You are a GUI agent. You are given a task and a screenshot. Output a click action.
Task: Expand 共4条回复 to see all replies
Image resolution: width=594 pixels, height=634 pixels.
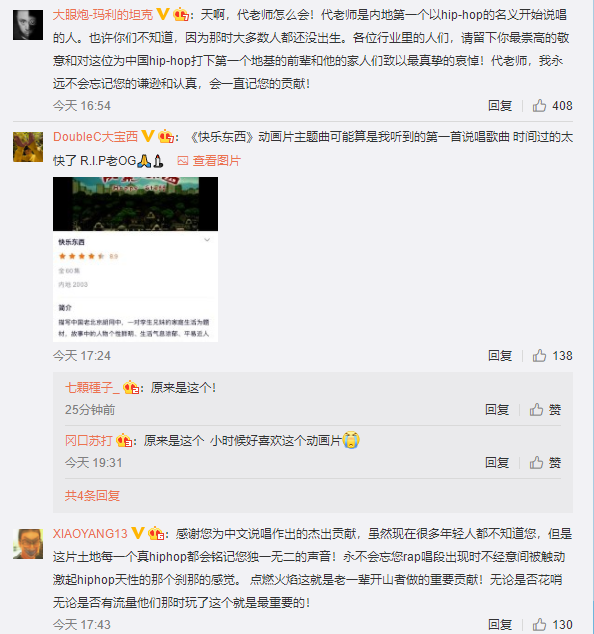tap(92, 495)
